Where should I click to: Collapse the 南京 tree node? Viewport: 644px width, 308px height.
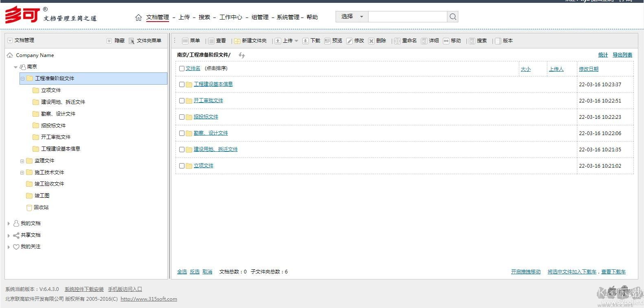(15, 67)
